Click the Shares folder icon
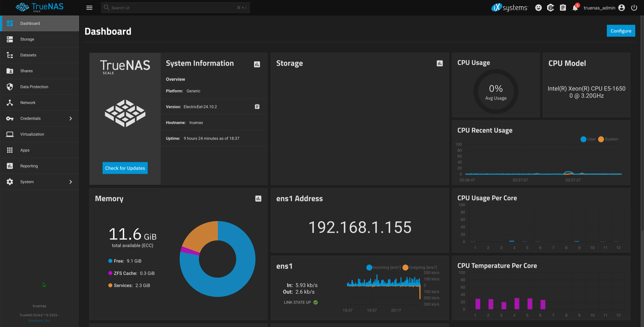 pos(10,71)
